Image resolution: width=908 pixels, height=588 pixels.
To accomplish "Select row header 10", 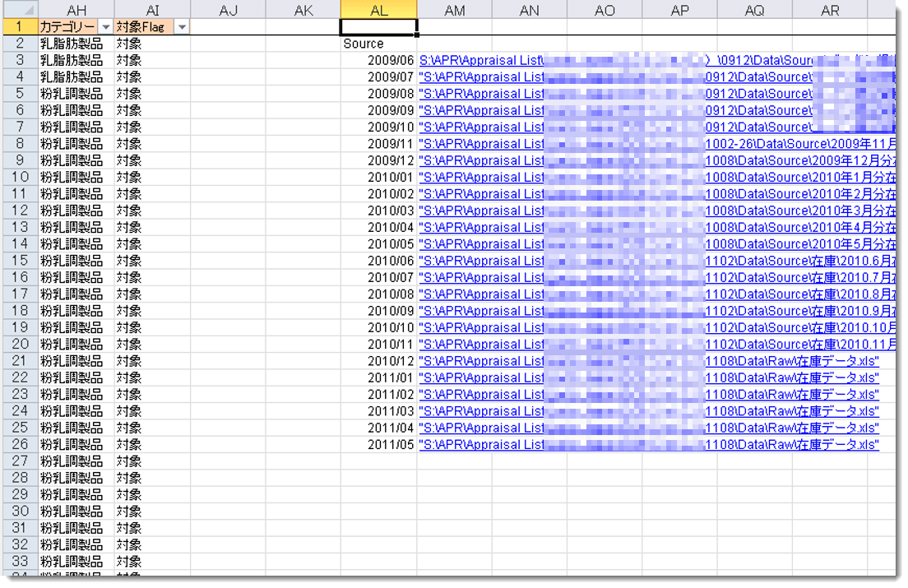I will 21,177.
